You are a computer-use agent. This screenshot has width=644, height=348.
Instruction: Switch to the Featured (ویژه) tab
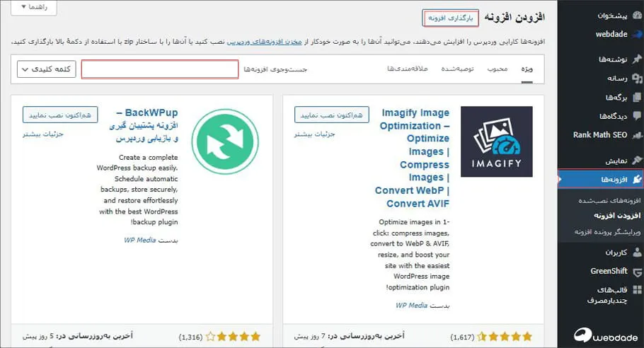pyautogui.click(x=527, y=69)
